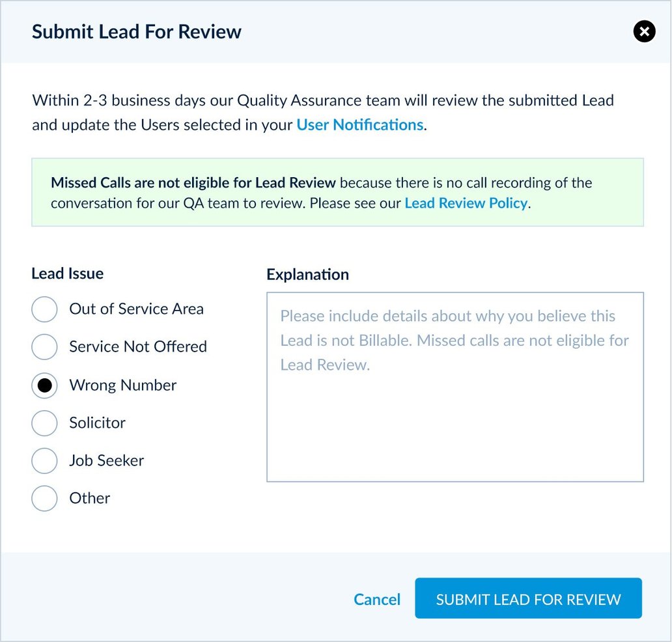Click the Explanation section heading

(x=307, y=274)
